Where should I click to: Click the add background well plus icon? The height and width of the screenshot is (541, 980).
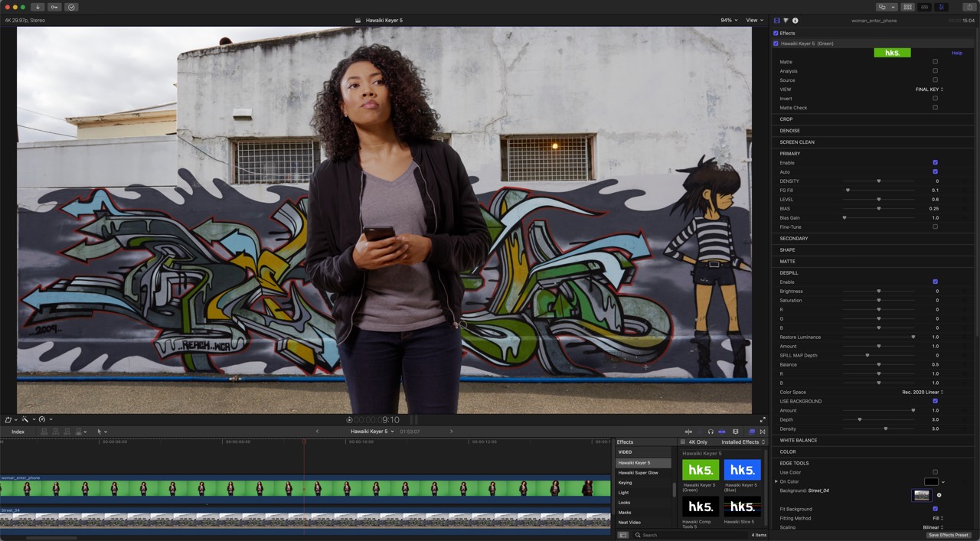[939, 495]
